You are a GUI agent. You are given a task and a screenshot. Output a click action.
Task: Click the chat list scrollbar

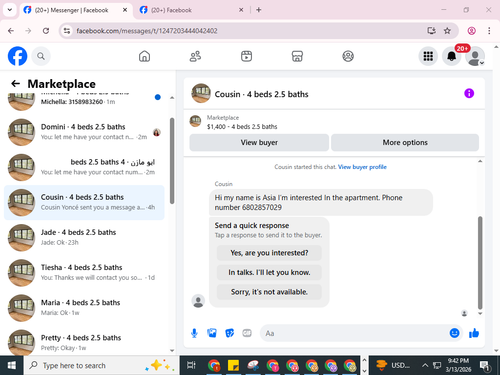[172, 160]
